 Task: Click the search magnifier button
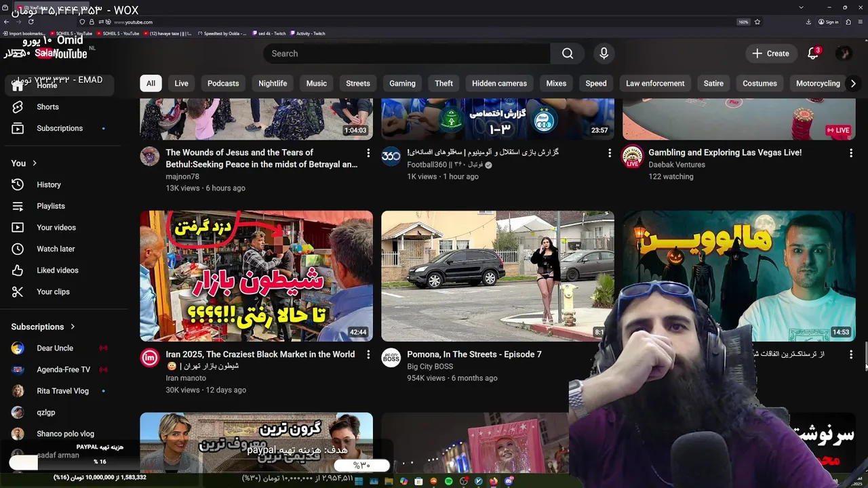(x=568, y=54)
